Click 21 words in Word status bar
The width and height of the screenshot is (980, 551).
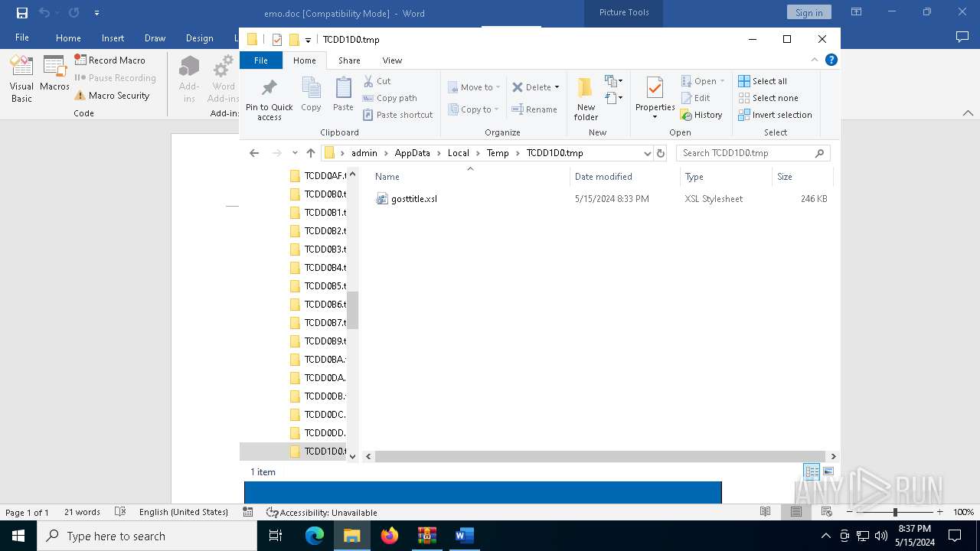pyautogui.click(x=82, y=512)
